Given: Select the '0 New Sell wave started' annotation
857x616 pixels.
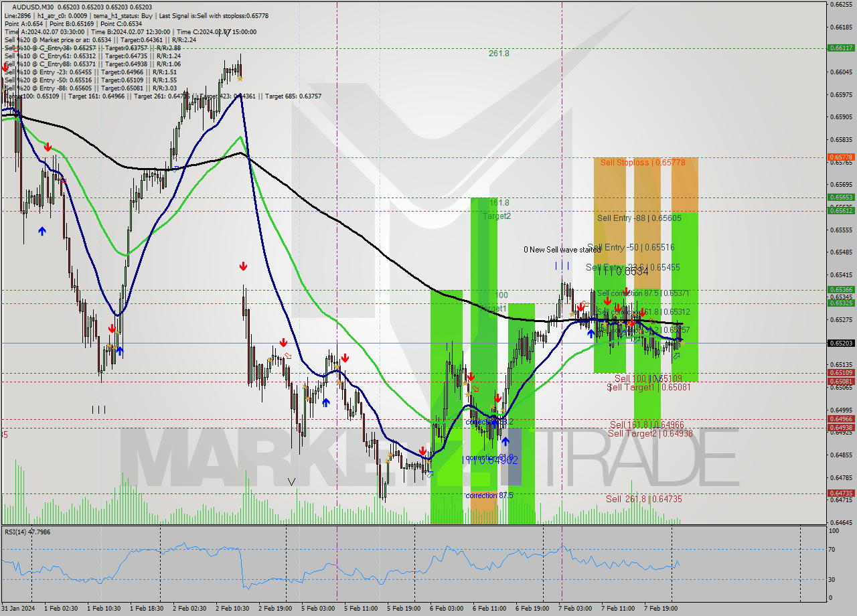Looking at the screenshot, I should tap(562, 250).
